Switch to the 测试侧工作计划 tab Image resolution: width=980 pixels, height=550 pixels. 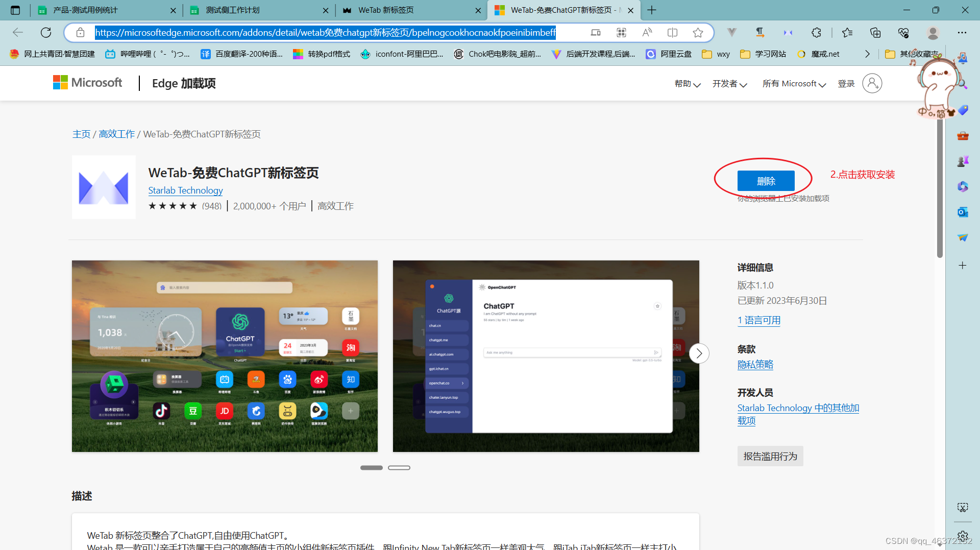(x=259, y=10)
